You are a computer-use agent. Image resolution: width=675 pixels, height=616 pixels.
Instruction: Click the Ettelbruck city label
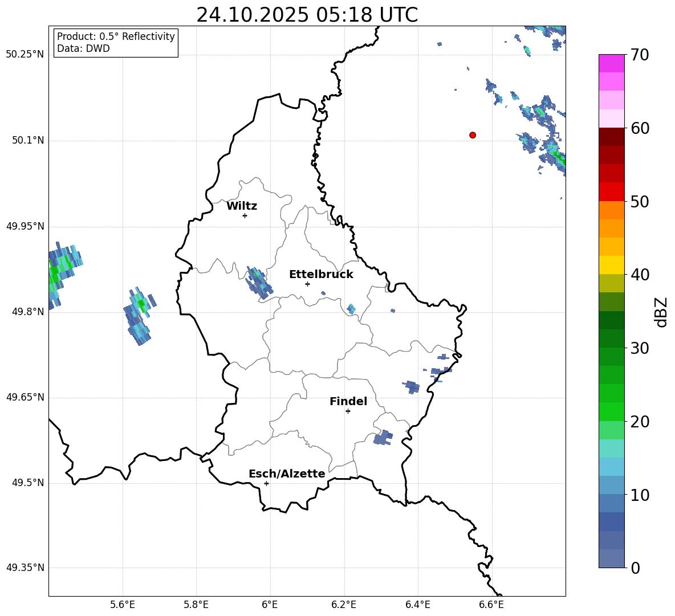pyautogui.click(x=321, y=275)
